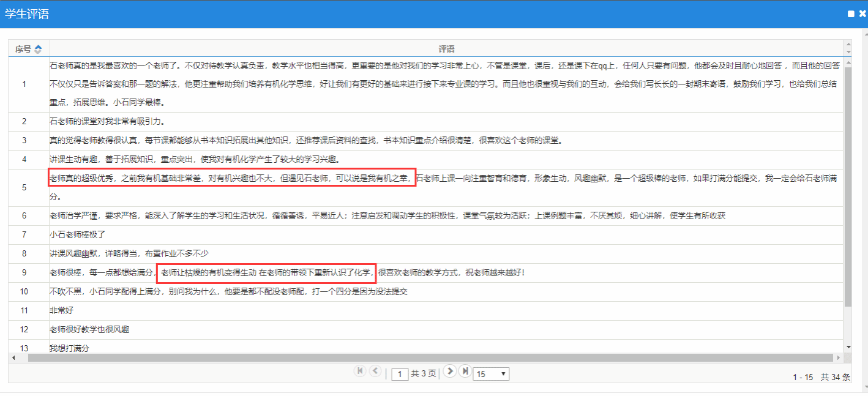Close the 学生评语 dialog
The width and height of the screenshot is (868, 396).
[x=862, y=13]
